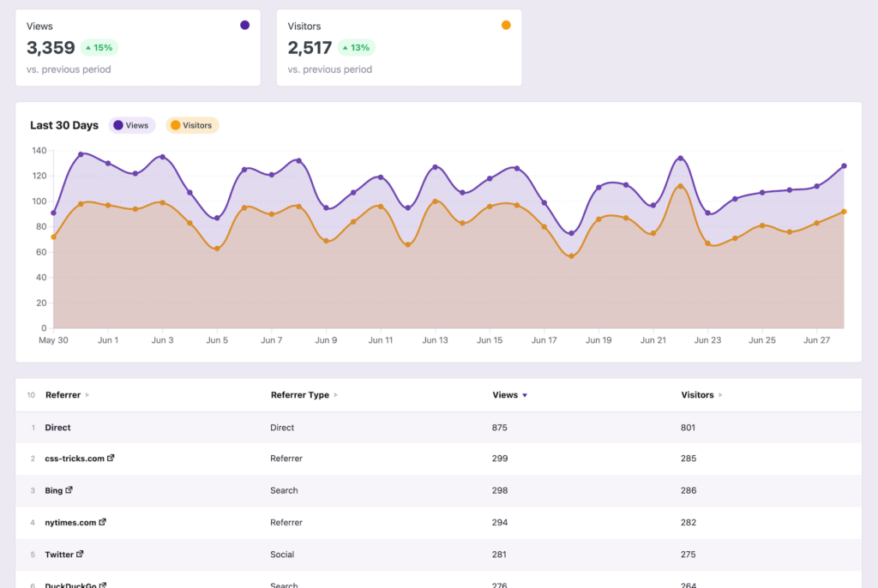
Task: Click the row count number 10 in table header
Action: (31, 395)
